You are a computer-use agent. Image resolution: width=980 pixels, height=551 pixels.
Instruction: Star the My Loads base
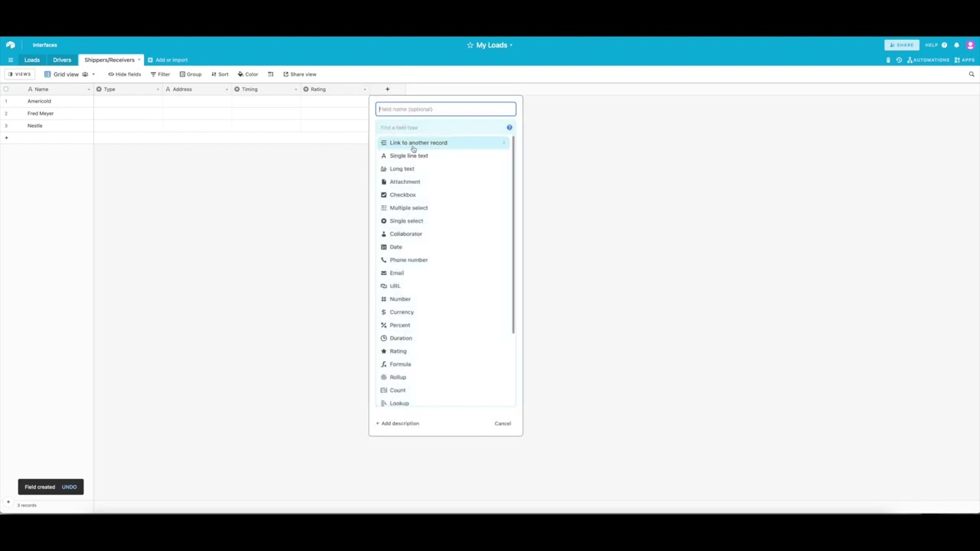point(470,45)
